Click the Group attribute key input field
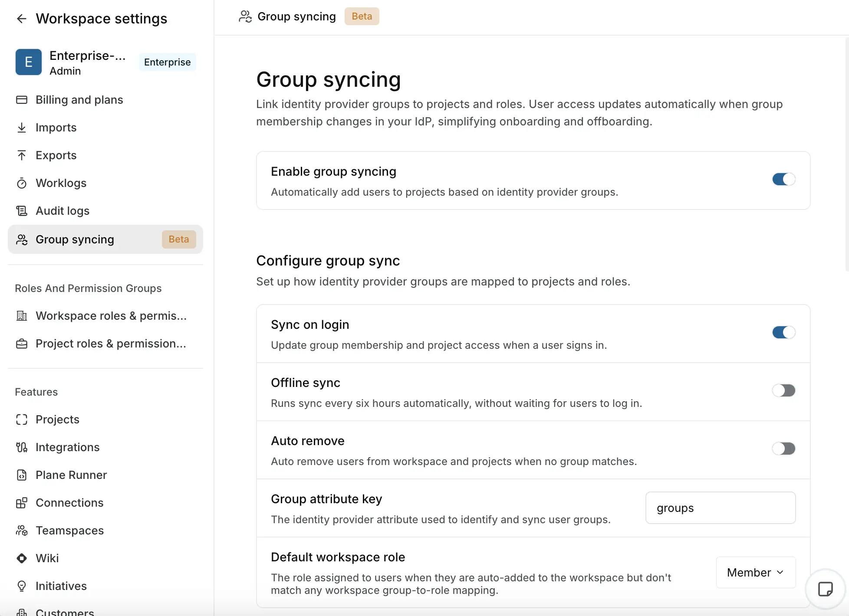The image size is (849, 616). (721, 508)
